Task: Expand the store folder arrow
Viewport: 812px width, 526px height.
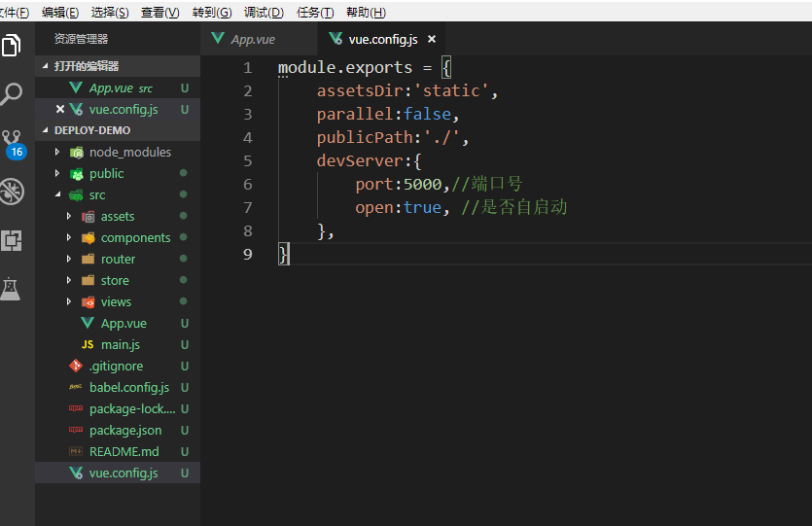Action: (69, 280)
